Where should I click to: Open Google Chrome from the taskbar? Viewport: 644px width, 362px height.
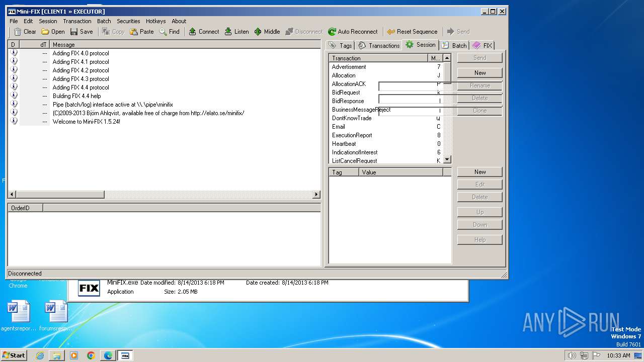pyautogui.click(x=91, y=355)
